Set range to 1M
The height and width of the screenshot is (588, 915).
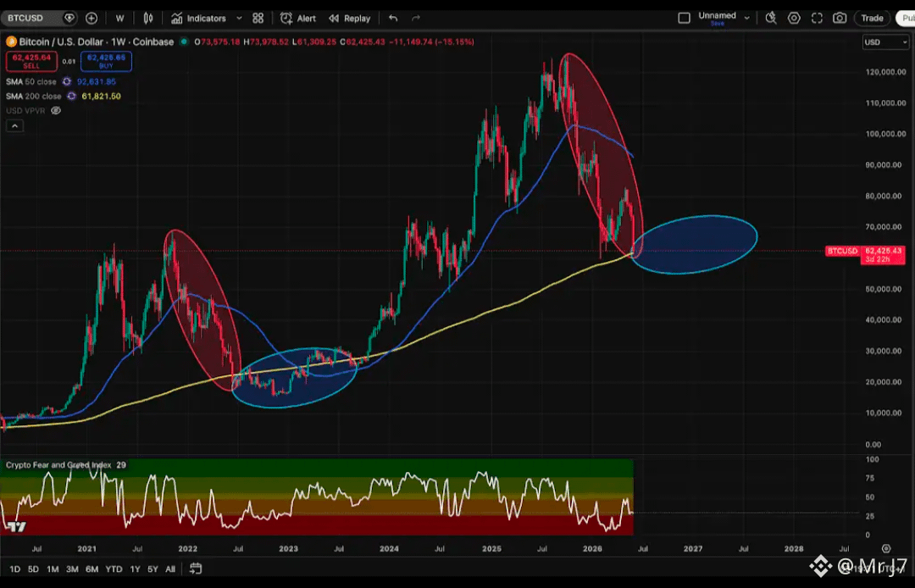point(53,569)
